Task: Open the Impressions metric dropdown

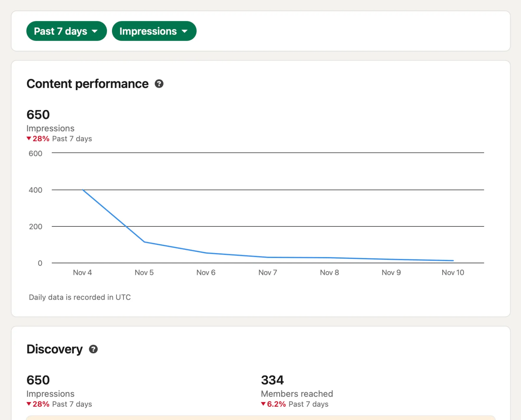Action: point(154,31)
